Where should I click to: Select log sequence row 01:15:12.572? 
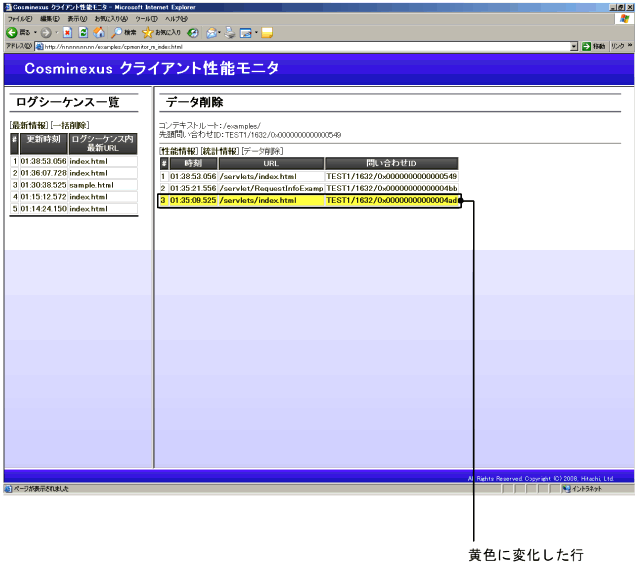click(x=74, y=197)
